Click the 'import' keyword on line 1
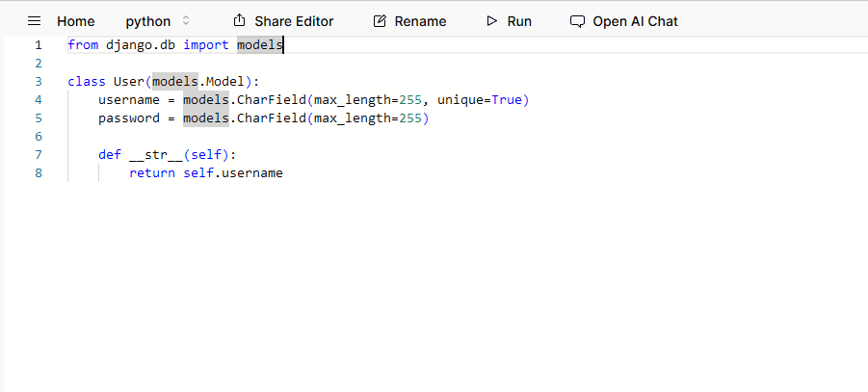The height and width of the screenshot is (392, 868). [206, 45]
